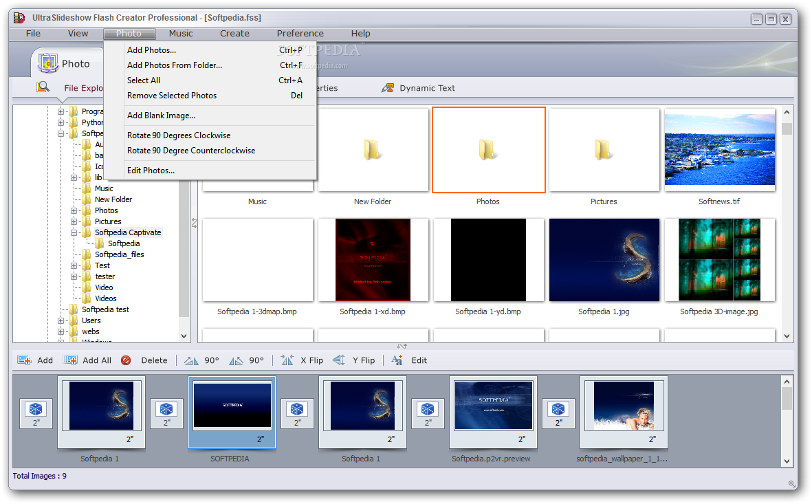Click the Photo tab camera icon

(x=48, y=63)
